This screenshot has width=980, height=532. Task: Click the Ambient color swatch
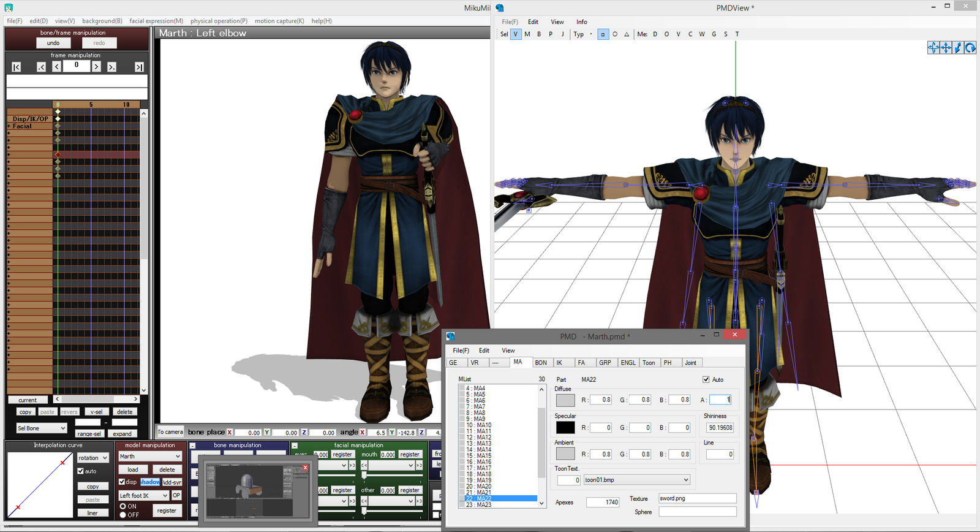tap(565, 454)
